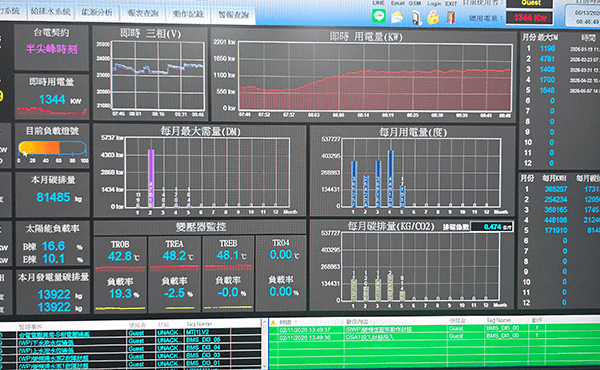Select the 半尖峰時刻 Taipower contract label

52,49
